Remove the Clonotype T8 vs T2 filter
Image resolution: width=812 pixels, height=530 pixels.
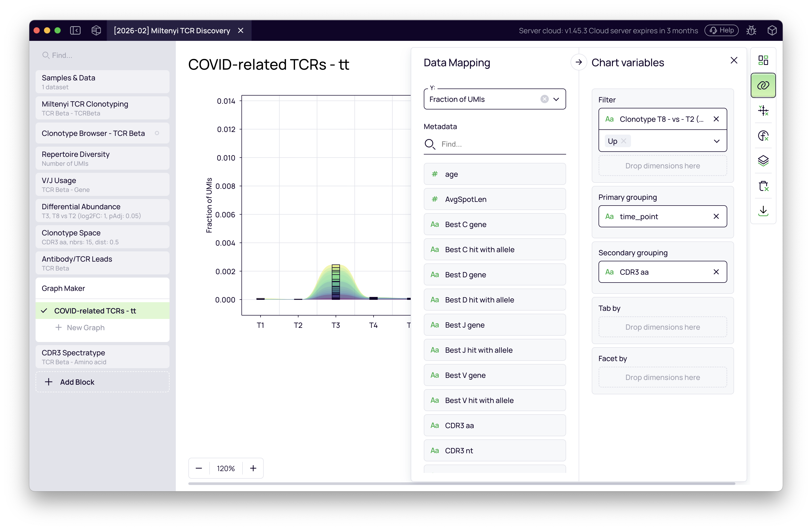717,119
